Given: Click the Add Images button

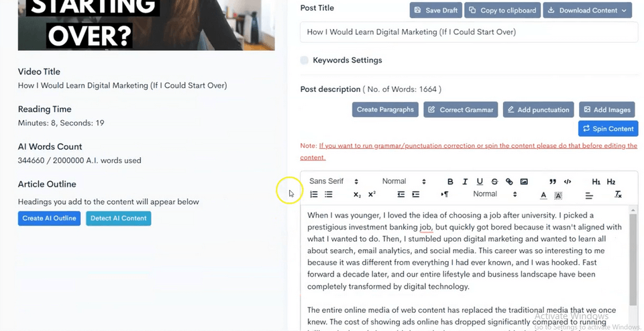Looking at the screenshot, I should (607, 110).
